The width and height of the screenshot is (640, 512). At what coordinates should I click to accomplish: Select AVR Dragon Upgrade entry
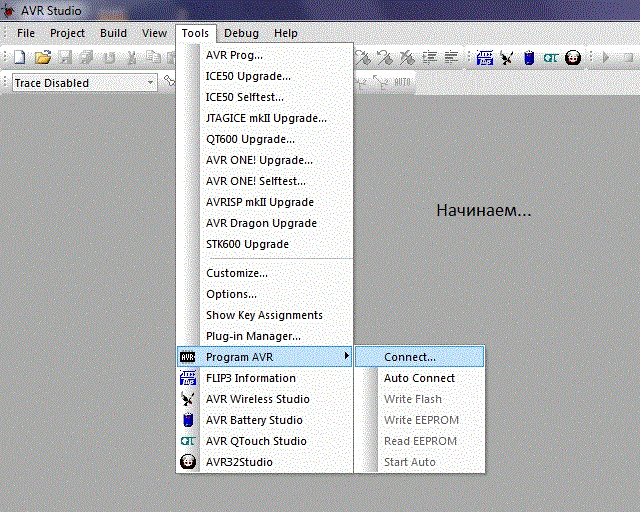pos(264,223)
